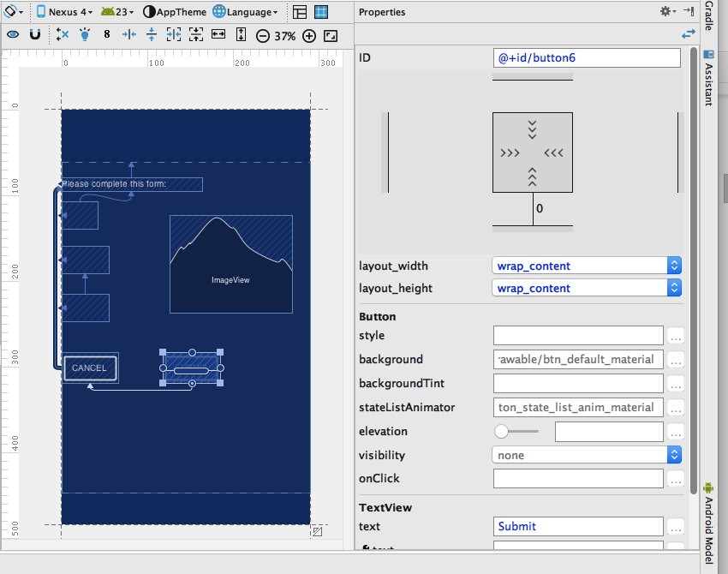The image size is (728, 574).
Task: Click onClick ellipsis button
Action: (x=676, y=479)
